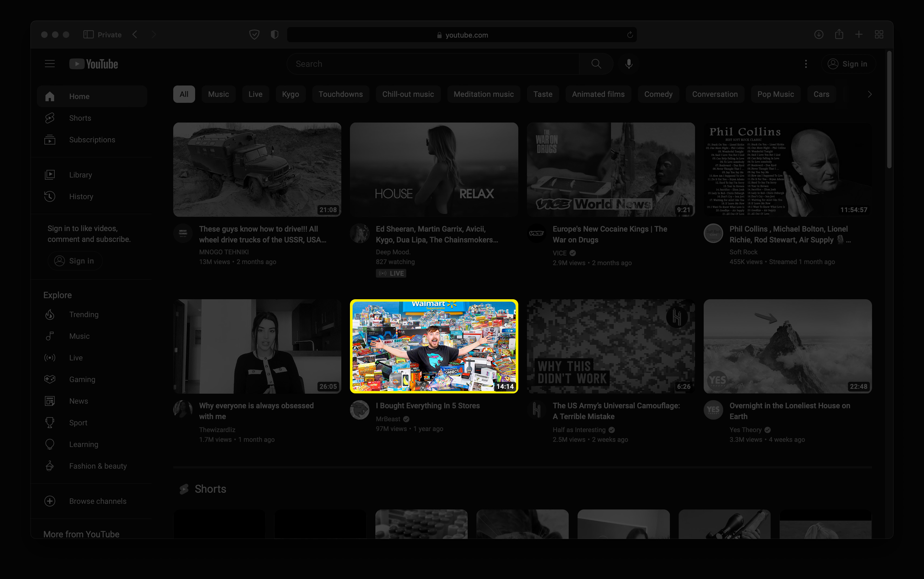The width and height of the screenshot is (924, 579).
Task: Open Gaming in the Explore list
Action: pos(82,379)
